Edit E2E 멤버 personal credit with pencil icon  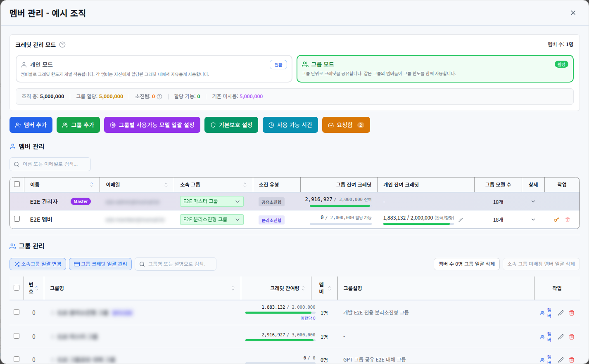[461, 220]
